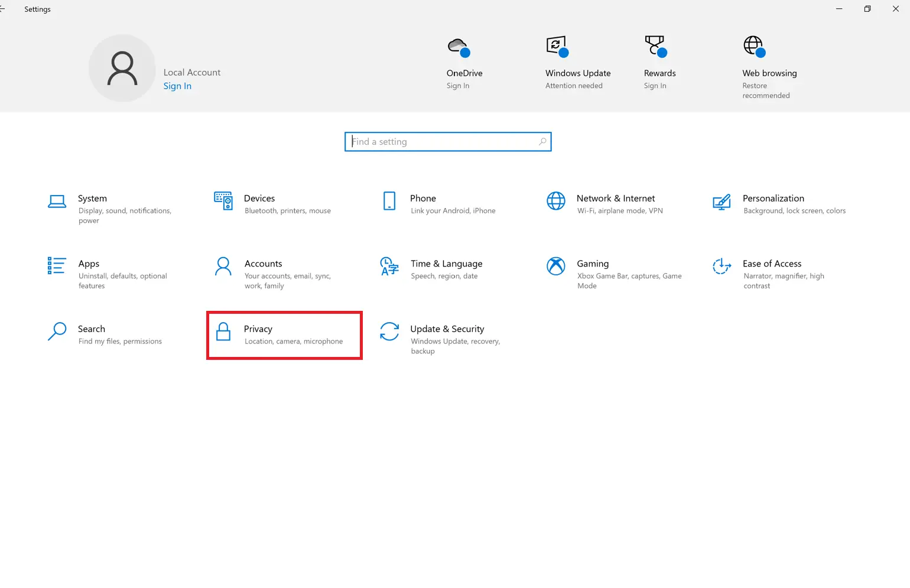
Task: Close the Settings window
Action: click(896, 9)
